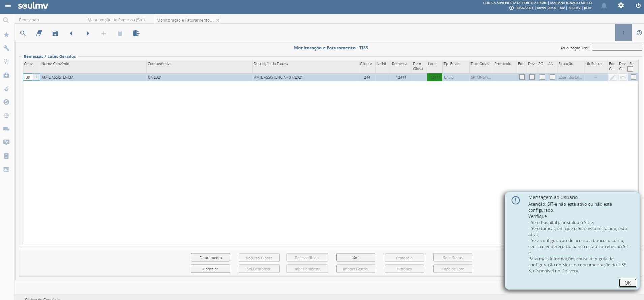Click the power logout icon
Viewport: 644px width, 300px height.
click(638, 6)
